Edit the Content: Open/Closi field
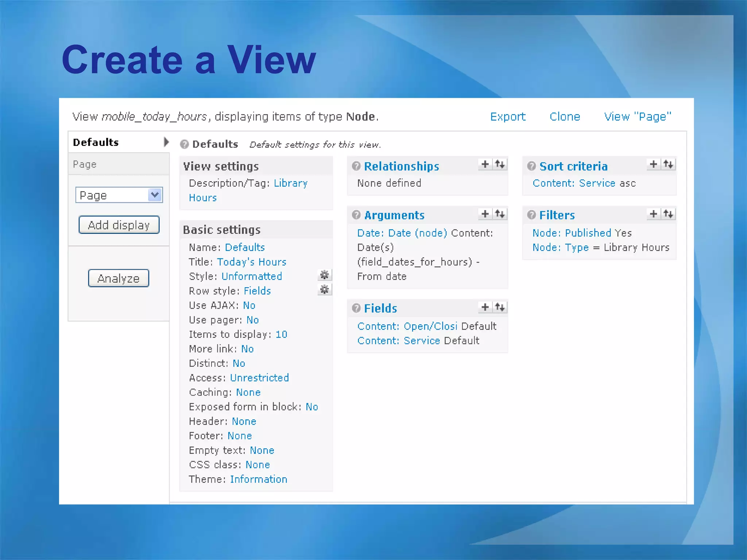 [x=407, y=326]
